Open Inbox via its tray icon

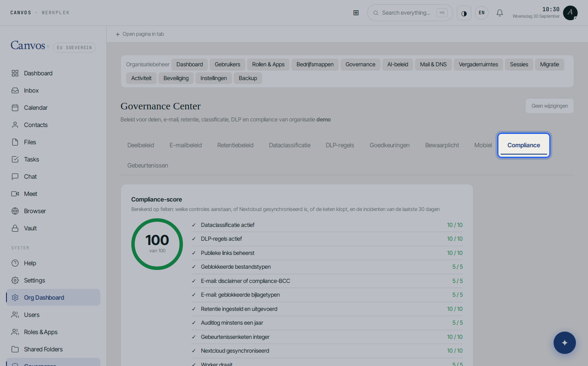coord(15,90)
